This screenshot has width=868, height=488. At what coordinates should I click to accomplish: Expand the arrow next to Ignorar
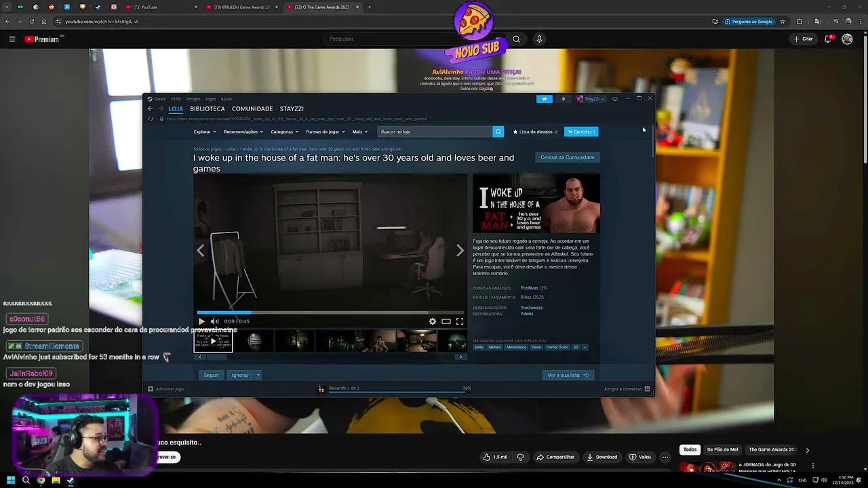point(258,375)
